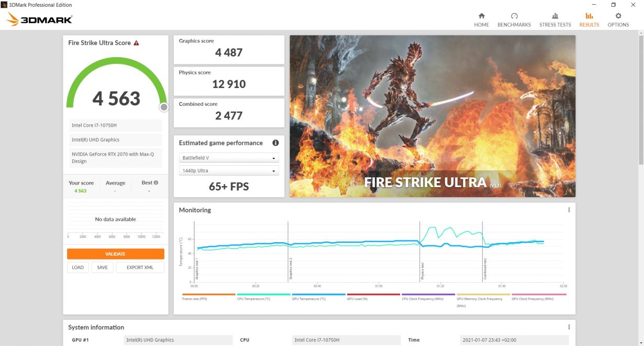Click the Export XML button
644x346 pixels.
click(x=140, y=267)
